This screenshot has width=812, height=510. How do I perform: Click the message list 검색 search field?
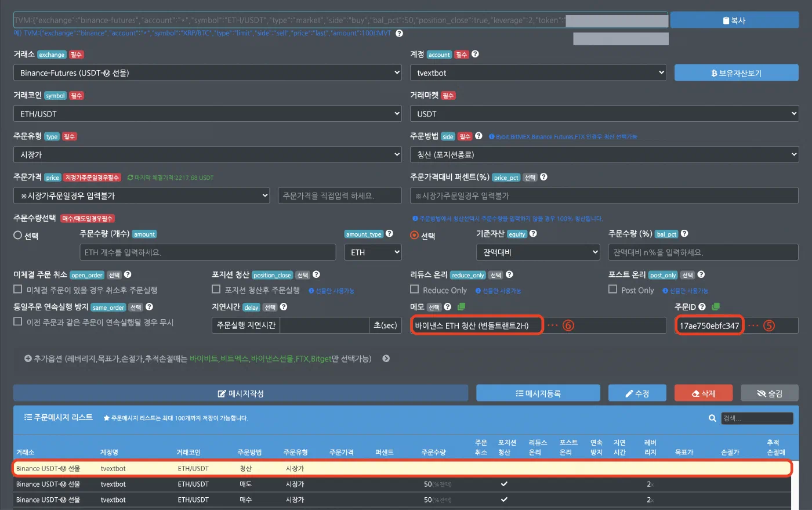757,418
